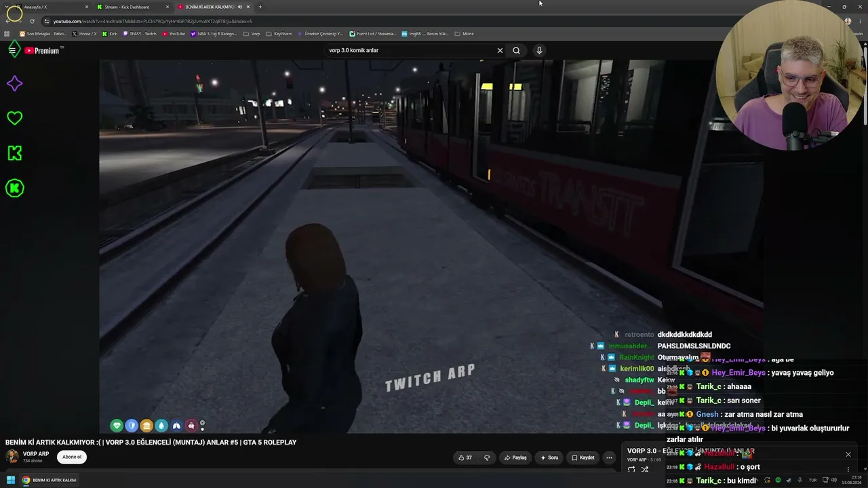This screenshot has width=868, height=488.
Task: Open the VORP ARP channel avatar
Action: coord(12,457)
